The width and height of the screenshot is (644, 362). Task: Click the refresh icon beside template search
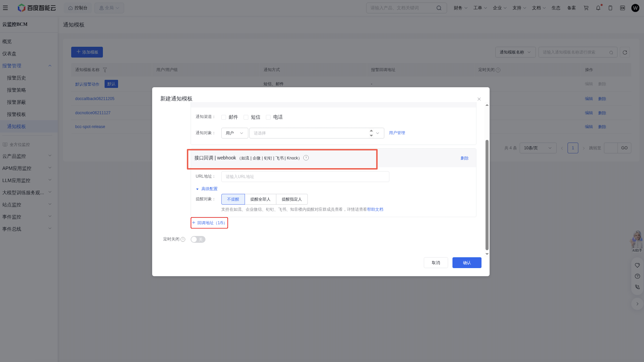[625, 52]
